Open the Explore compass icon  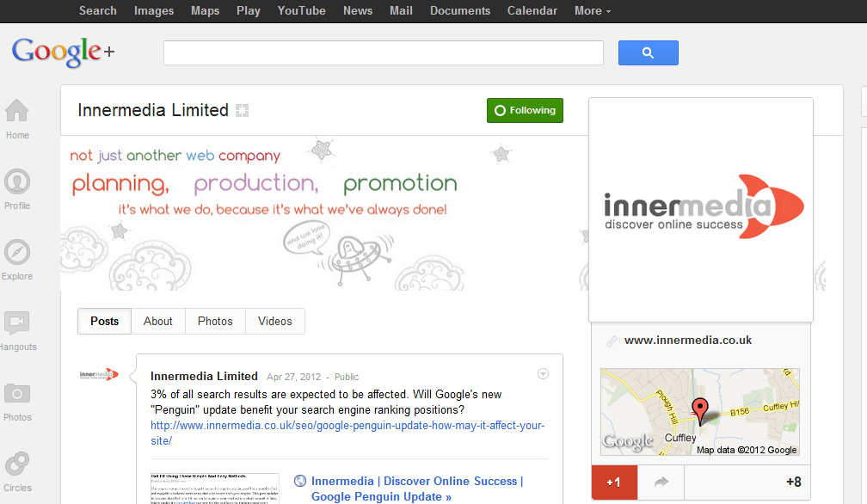17,252
